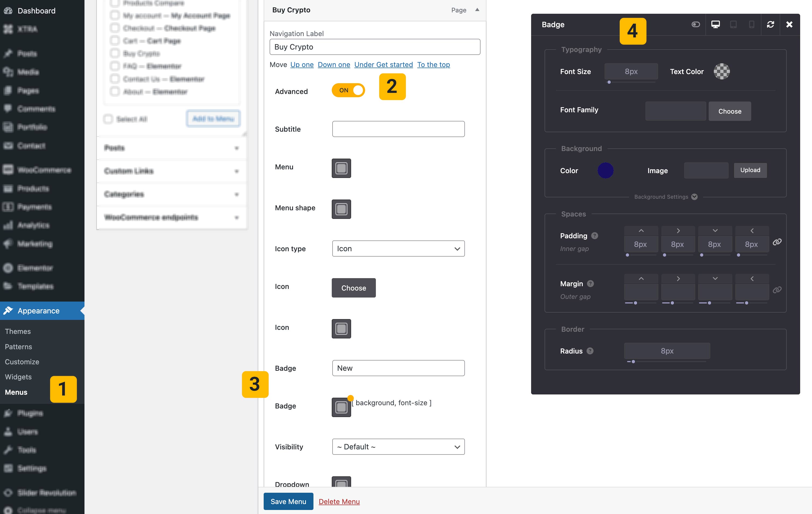This screenshot has width=812, height=514.
Task: Open the Icon type dropdown
Action: pos(398,249)
